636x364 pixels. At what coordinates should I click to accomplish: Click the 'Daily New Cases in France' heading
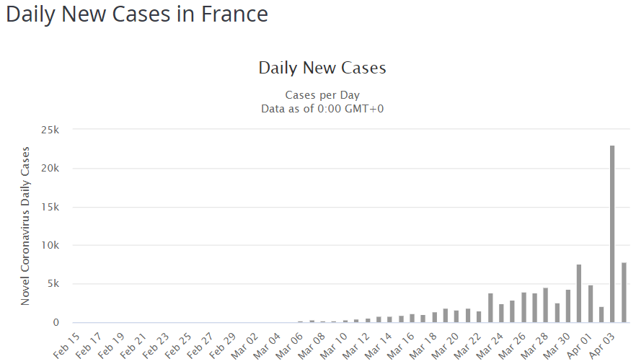(137, 14)
